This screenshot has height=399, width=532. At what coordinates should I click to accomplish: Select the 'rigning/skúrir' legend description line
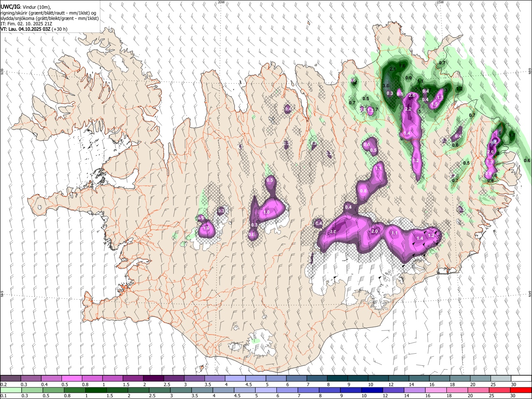(48, 13)
